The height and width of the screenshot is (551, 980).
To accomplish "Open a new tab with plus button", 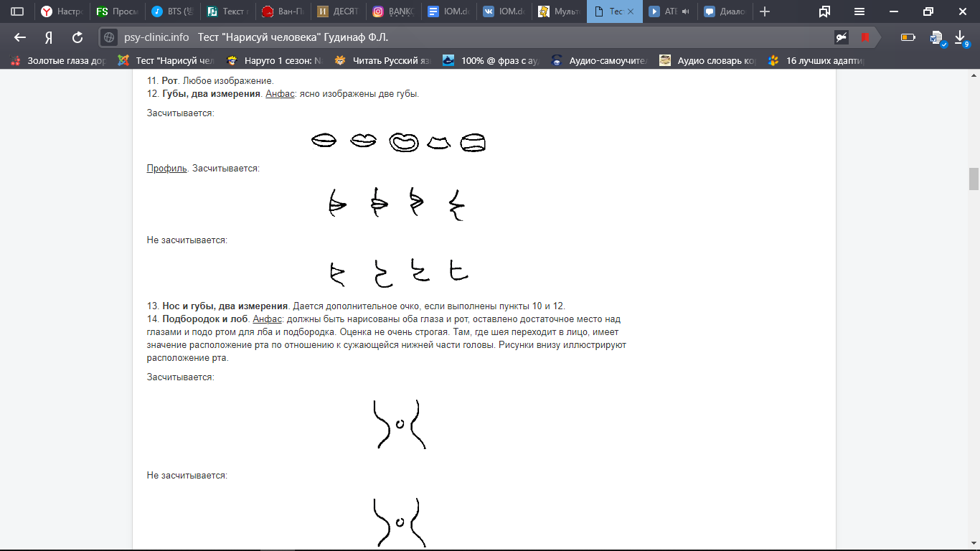I will [765, 11].
